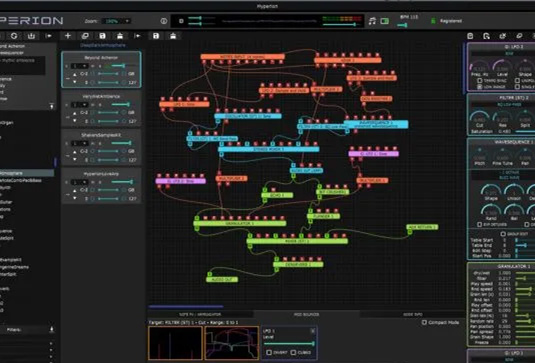535x363 pixels.
Task: Select the ECHO 1 node
Action: [x=277, y=195]
